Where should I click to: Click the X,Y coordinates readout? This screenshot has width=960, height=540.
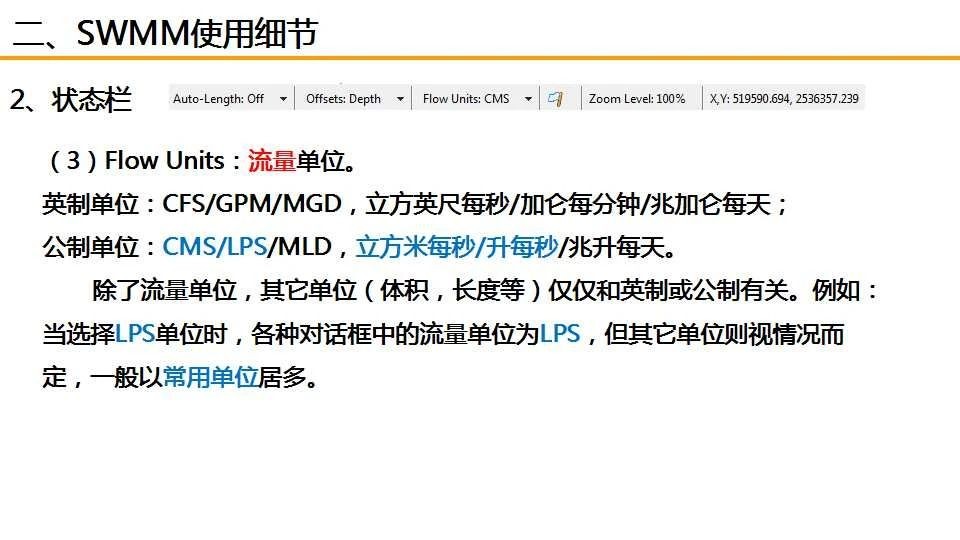click(x=784, y=99)
